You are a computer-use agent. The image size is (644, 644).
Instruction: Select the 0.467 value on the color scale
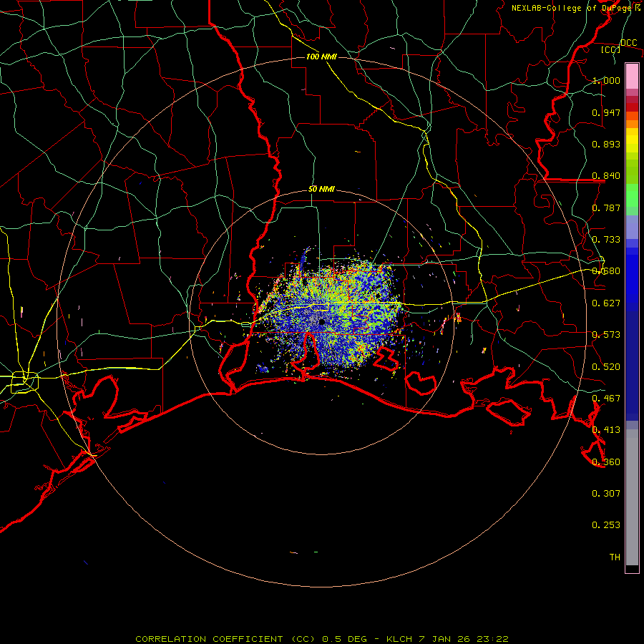coord(606,399)
